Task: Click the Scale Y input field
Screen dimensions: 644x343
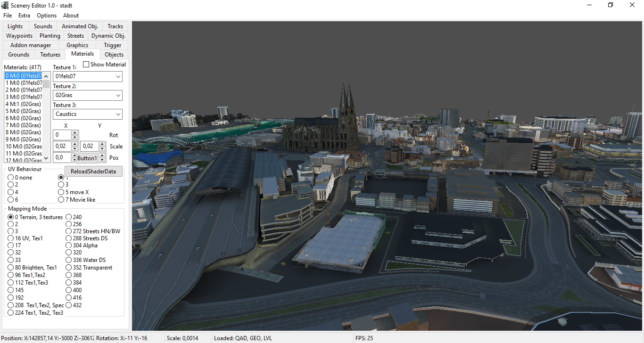Action: (x=90, y=146)
